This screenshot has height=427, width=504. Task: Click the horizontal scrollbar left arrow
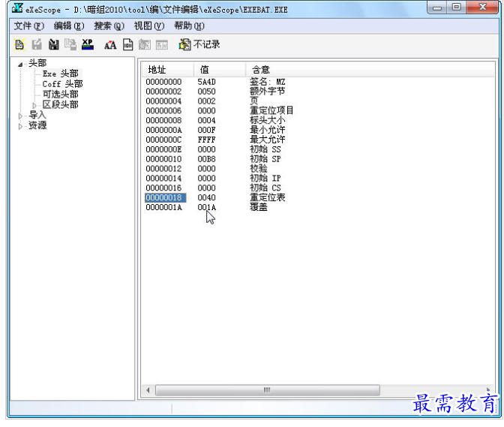148,390
